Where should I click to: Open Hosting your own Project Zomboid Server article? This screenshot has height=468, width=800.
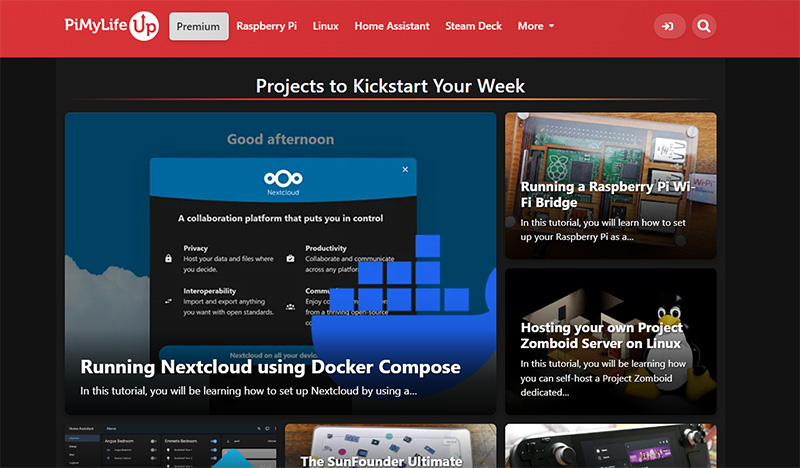pos(611,341)
